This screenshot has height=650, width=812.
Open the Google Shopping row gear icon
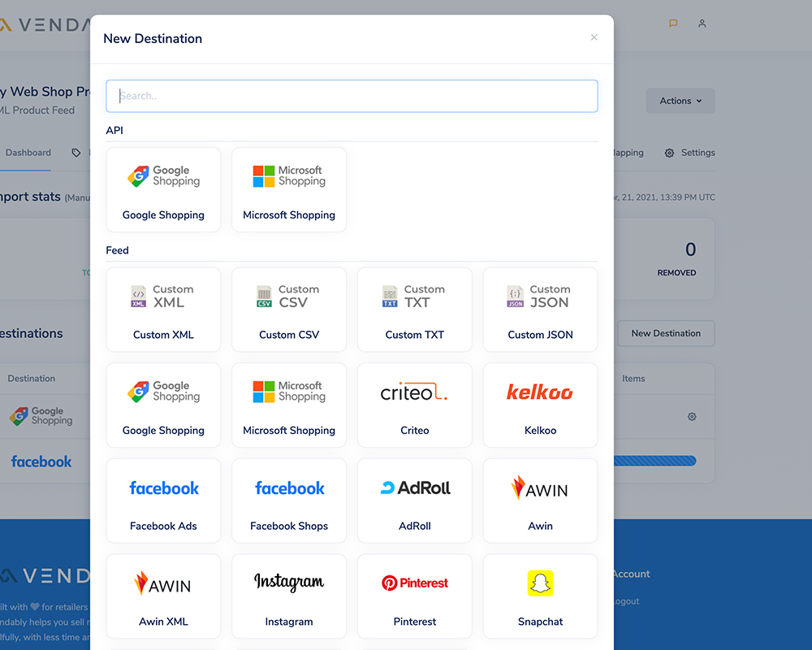coord(692,417)
